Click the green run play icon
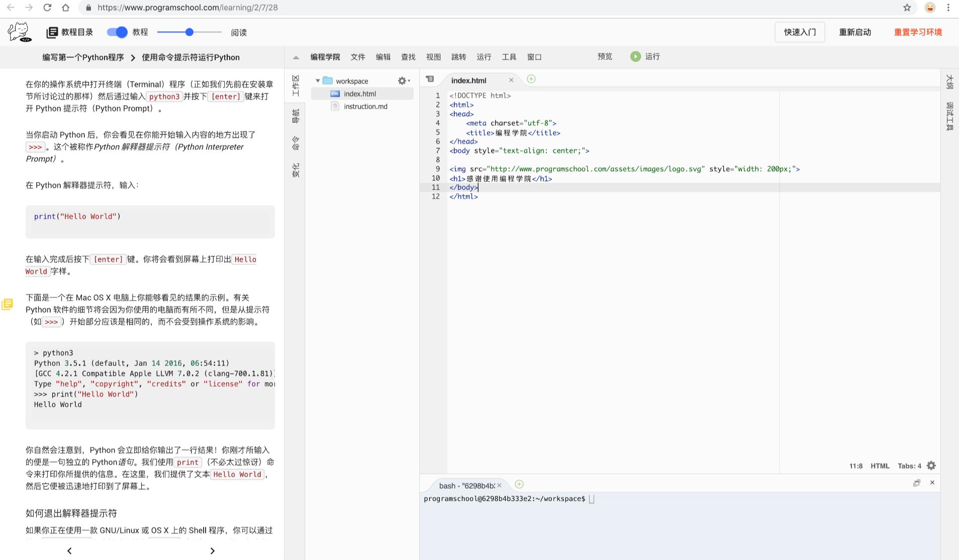Viewport: 959px width, 560px height. pos(635,57)
